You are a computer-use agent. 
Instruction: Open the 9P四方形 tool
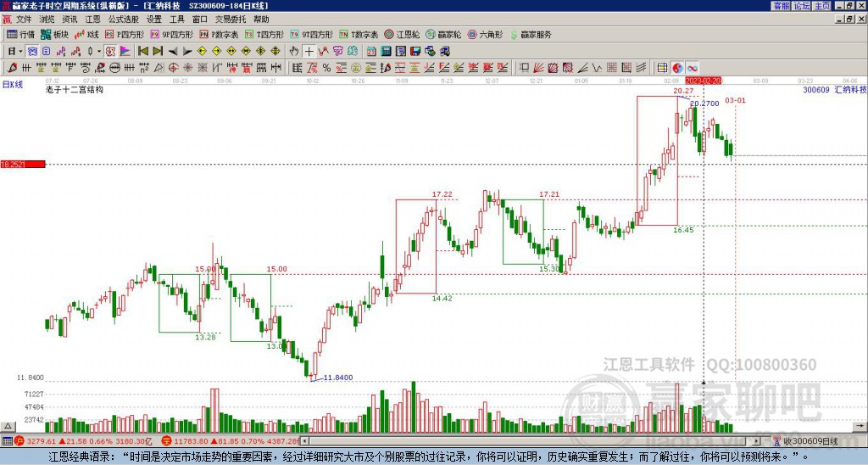pos(172,34)
